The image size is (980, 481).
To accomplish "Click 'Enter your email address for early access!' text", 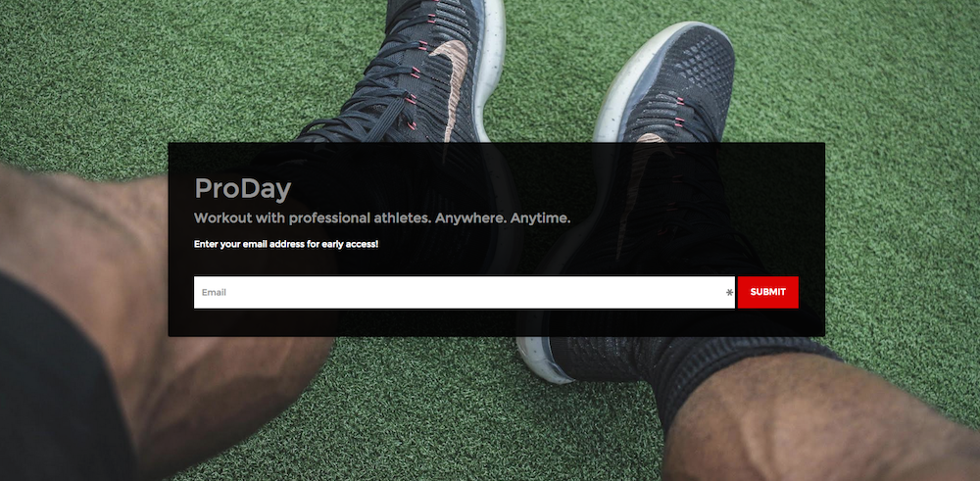I will [x=286, y=244].
